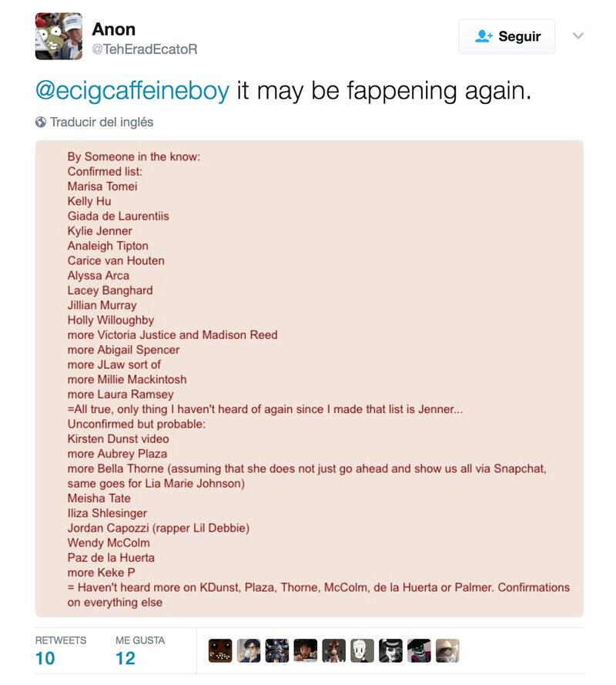This screenshot has width=616, height=685.
Task: Click the Anon display name
Action: (x=113, y=29)
